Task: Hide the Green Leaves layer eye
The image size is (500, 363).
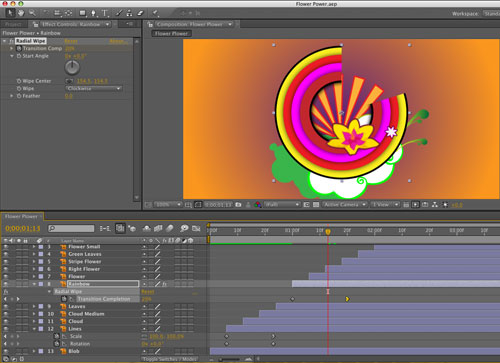Action: (6, 254)
